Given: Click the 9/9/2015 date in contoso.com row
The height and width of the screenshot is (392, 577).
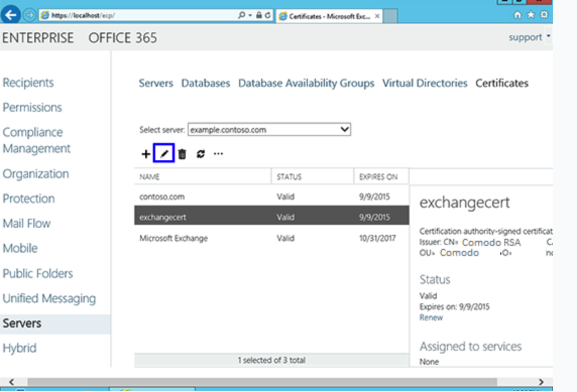Looking at the screenshot, I should [x=374, y=197].
